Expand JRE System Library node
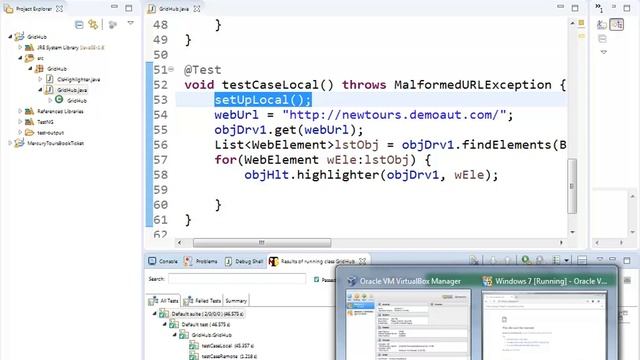The height and width of the screenshot is (360, 640). (x=20, y=47)
